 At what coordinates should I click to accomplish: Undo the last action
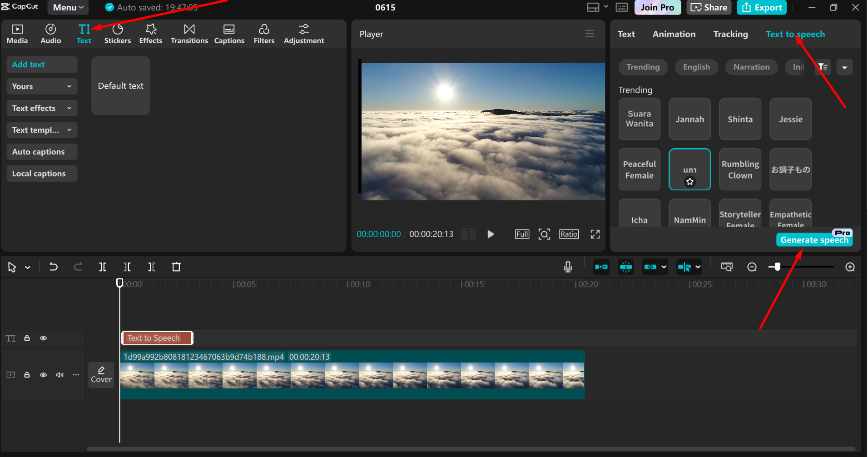53,267
